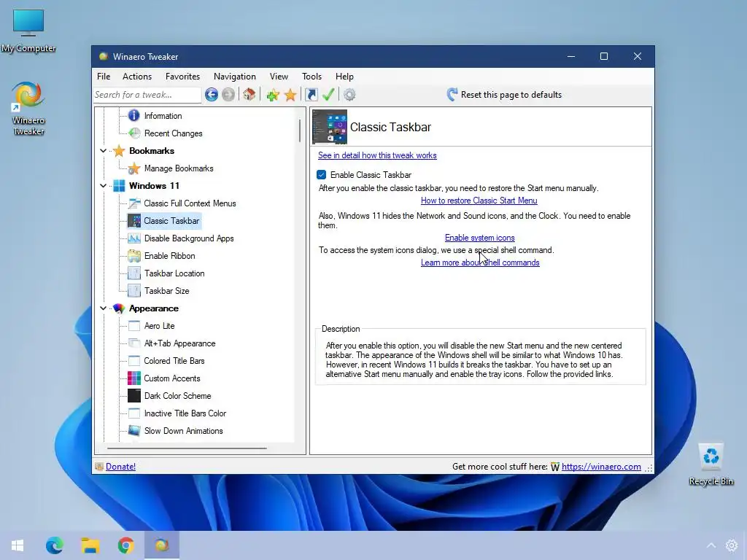
Task: Open the Favorites menu
Action: pyautogui.click(x=182, y=76)
